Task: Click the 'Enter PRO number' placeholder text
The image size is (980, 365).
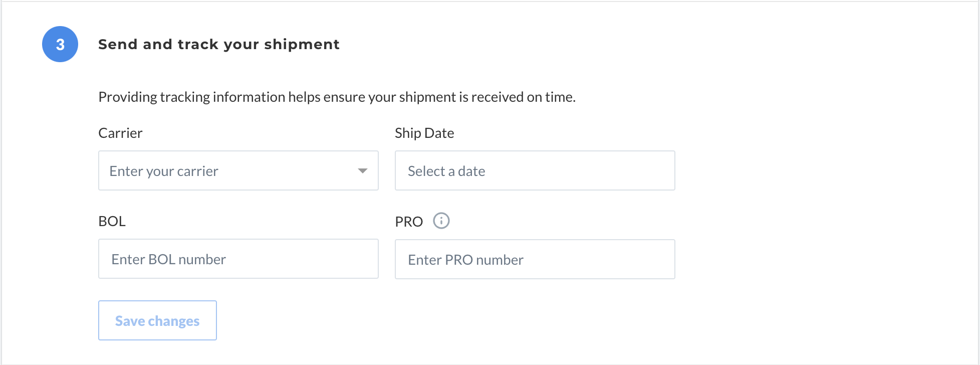Action: pyautogui.click(x=465, y=260)
